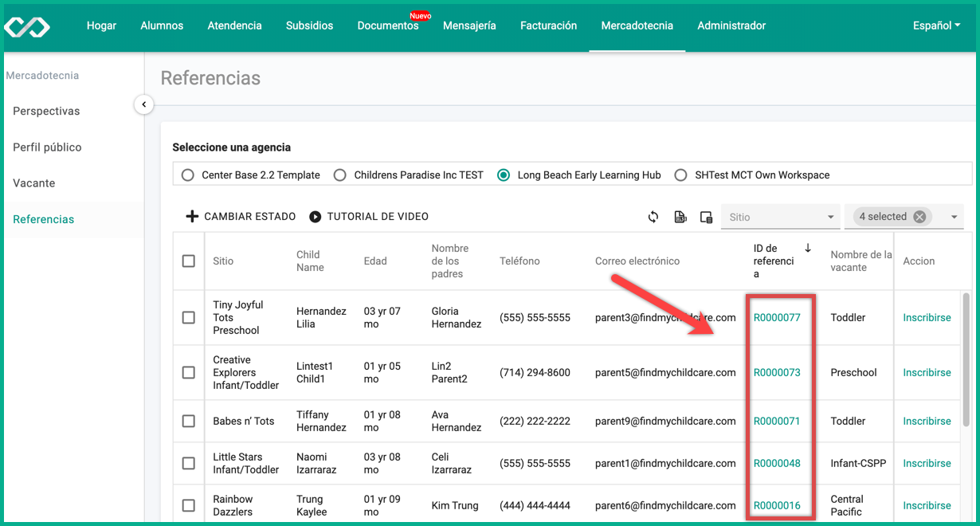Click phone number (222) 222-2222

(535, 421)
